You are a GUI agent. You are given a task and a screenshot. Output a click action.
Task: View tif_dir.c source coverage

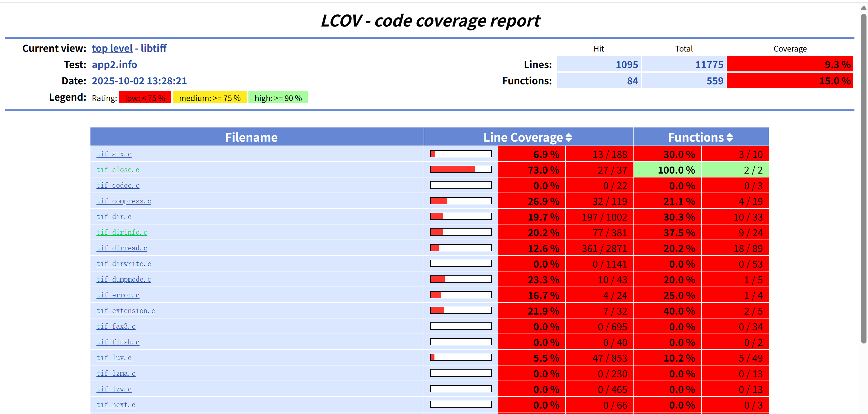pyautogui.click(x=114, y=217)
